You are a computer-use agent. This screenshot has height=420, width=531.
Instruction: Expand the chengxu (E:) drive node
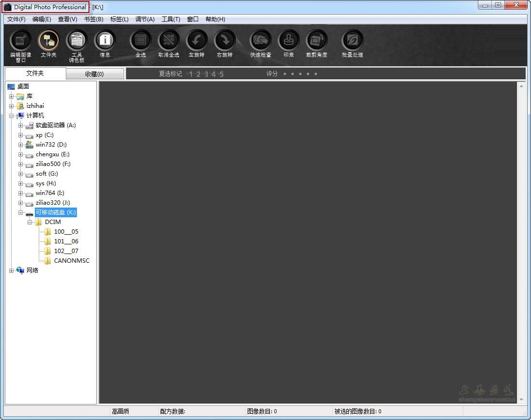point(21,154)
